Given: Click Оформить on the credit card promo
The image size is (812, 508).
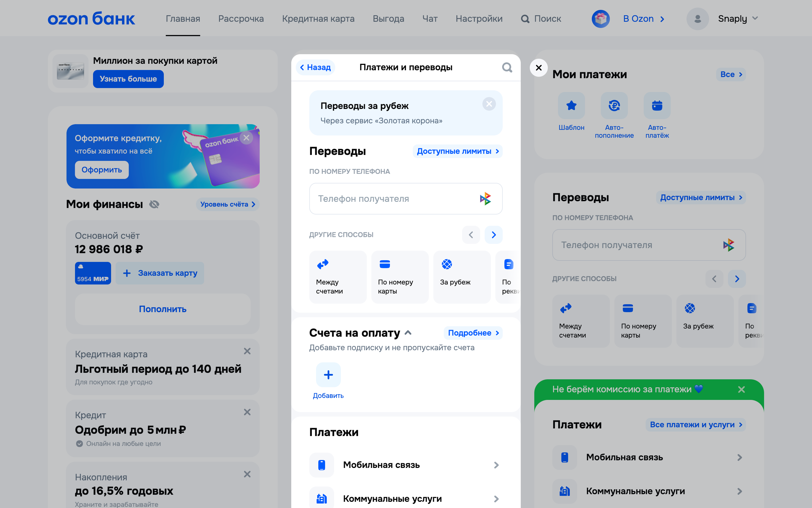Looking at the screenshot, I should point(102,170).
